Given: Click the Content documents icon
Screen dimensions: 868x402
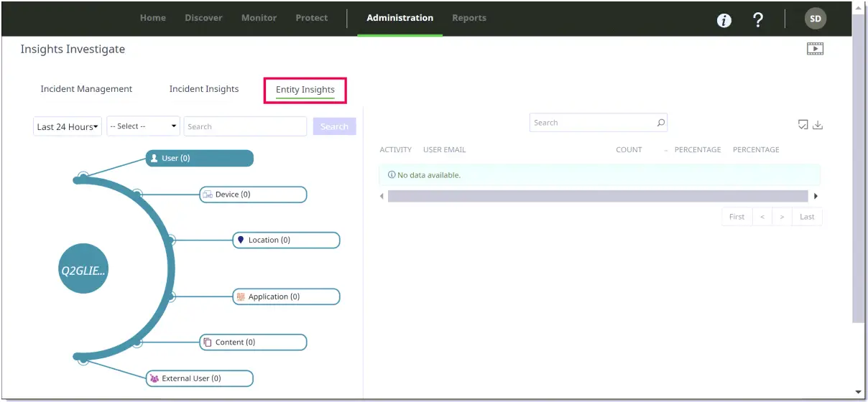Looking at the screenshot, I should 208,342.
